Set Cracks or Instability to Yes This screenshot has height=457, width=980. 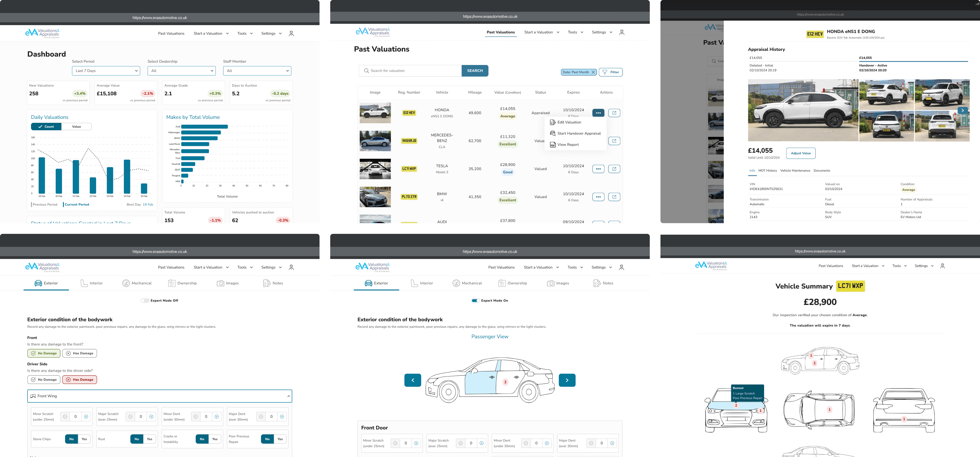click(215, 439)
